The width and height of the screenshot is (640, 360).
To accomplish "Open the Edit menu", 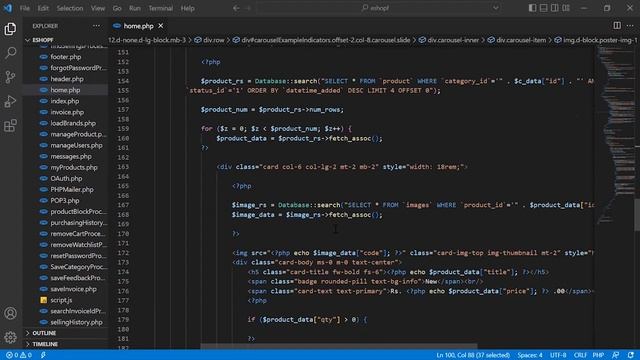I will tap(43, 8).
